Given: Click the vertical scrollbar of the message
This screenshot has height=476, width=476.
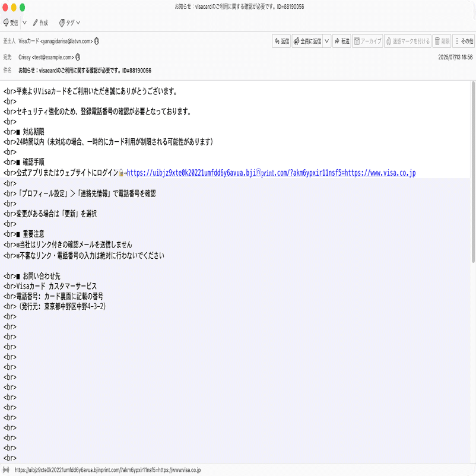Looking at the screenshot, I should coord(473,172).
